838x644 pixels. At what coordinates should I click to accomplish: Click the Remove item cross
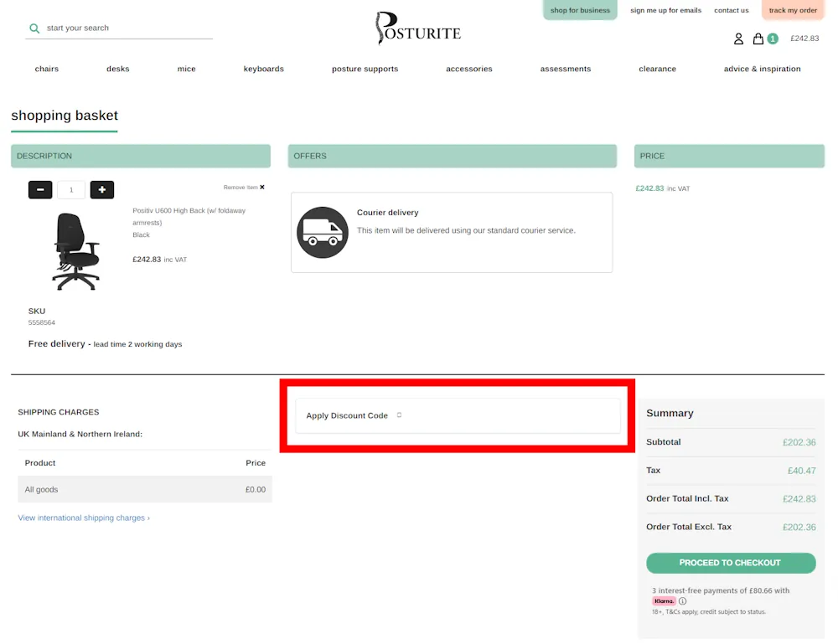tap(261, 187)
